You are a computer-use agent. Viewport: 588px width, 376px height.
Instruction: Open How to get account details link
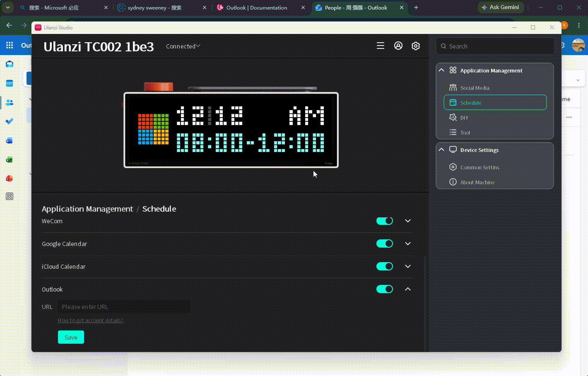tap(91, 320)
